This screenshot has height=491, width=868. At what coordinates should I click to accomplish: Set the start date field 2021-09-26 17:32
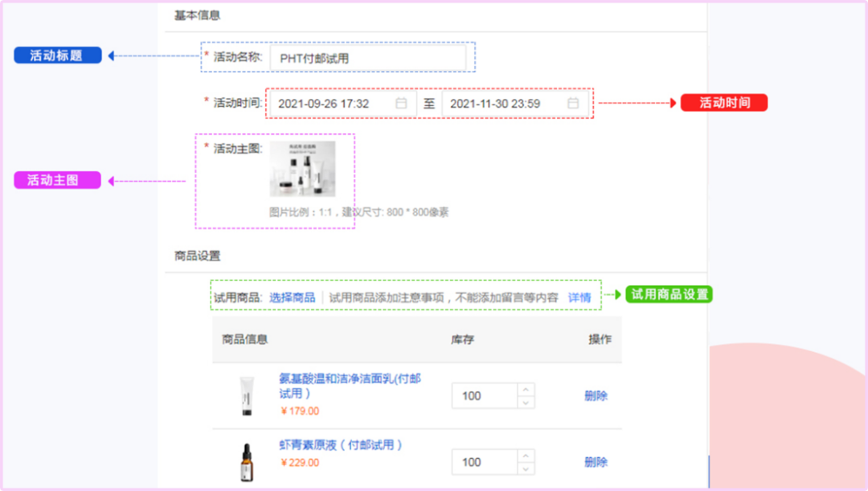[x=342, y=104]
